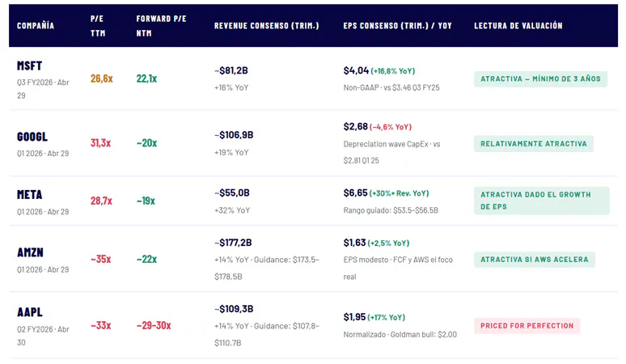The image size is (626, 364).
Task: Select the META ticker name
Action: [x=30, y=195]
